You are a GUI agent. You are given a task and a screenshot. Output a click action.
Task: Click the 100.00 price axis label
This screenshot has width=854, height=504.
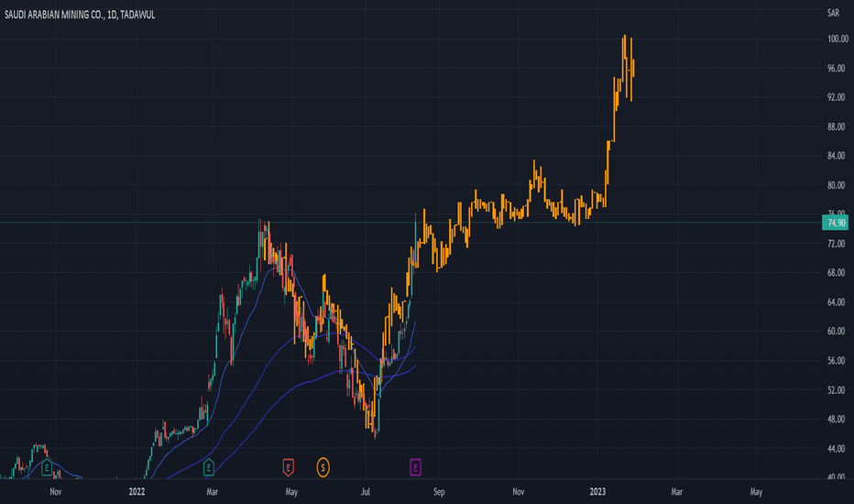point(838,38)
